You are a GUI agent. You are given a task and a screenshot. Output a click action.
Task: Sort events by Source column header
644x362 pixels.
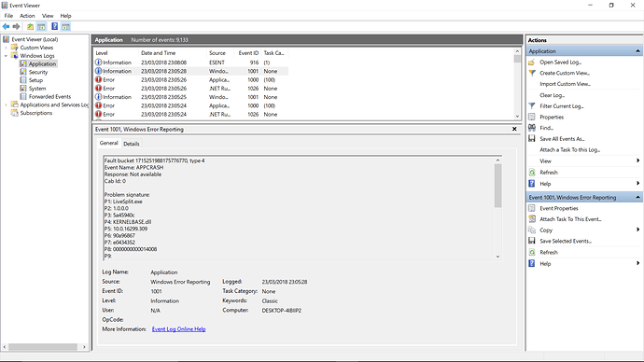pos(220,53)
